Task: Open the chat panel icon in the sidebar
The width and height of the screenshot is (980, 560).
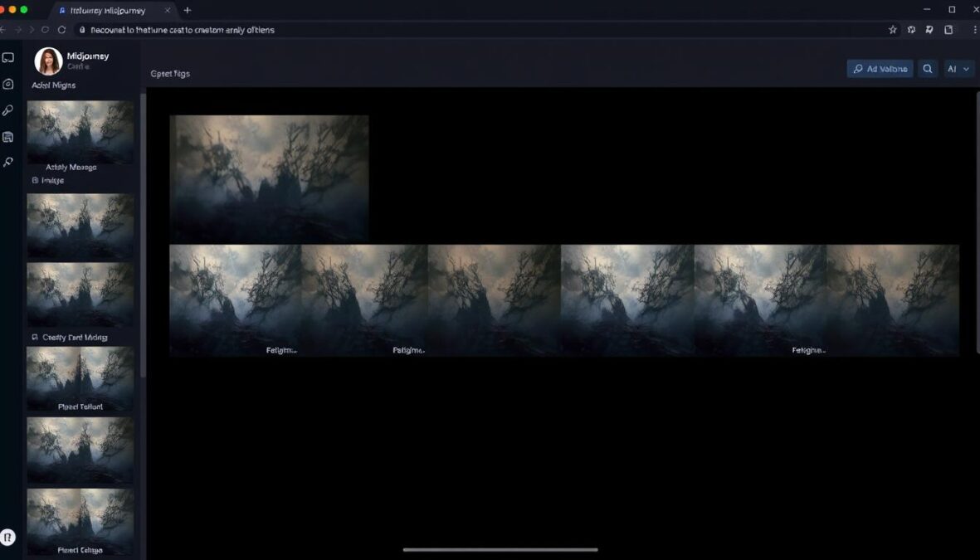Action: pyautogui.click(x=8, y=57)
